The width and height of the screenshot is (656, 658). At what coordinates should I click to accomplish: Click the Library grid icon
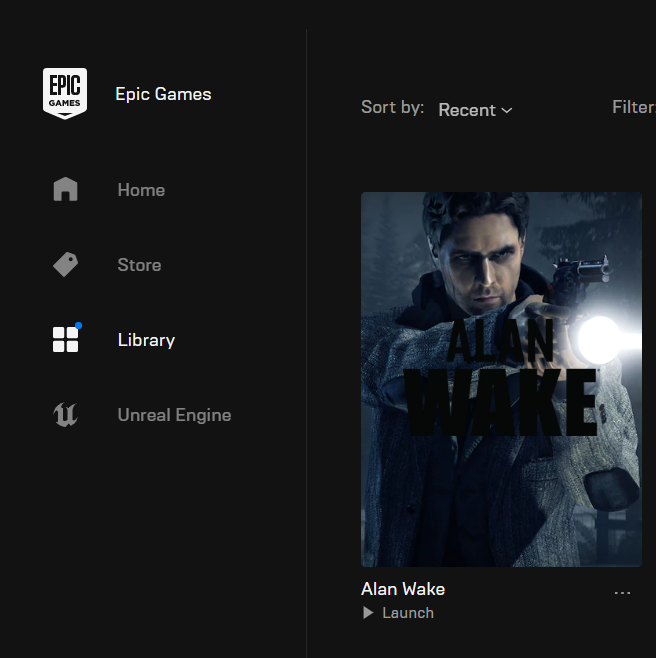pos(66,339)
